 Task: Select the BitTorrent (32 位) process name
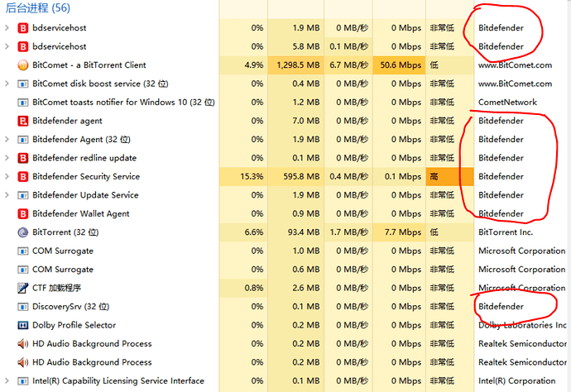pos(65,232)
